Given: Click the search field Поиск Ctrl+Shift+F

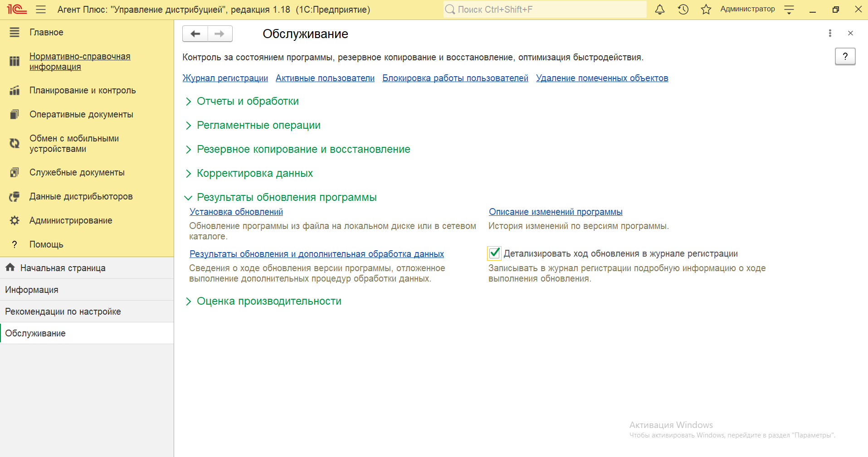Looking at the screenshot, I should [x=545, y=10].
